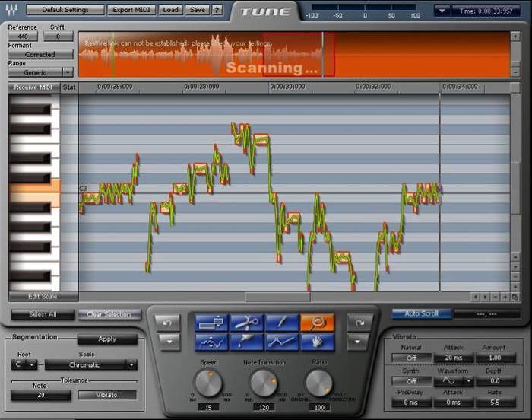The height and width of the screenshot is (420, 532).
Task: Toggle Synth vibrato Off button
Action: click(x=410, y=381)
